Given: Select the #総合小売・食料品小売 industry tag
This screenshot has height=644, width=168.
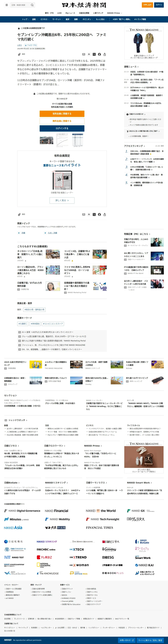Looking at the screenshot, I should 34,310.
